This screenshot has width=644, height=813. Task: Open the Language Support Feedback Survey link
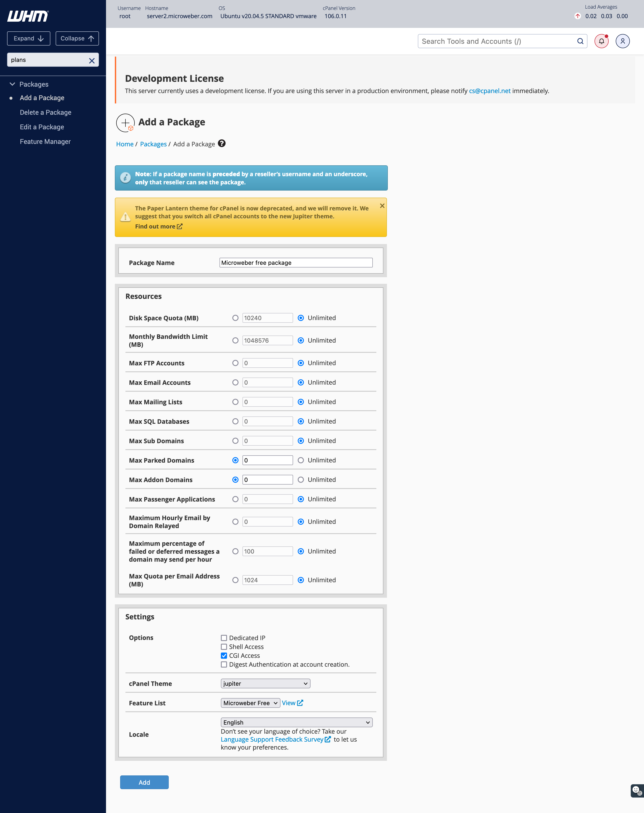272,739
